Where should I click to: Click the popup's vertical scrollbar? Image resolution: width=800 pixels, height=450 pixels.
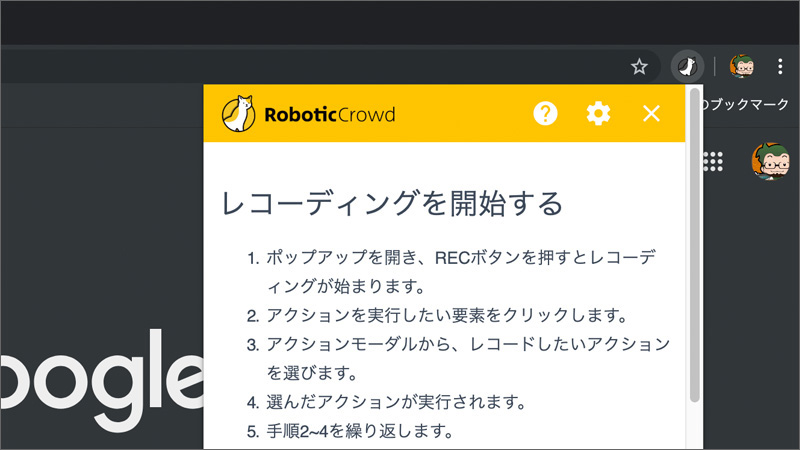pyautogui.click(x=694, y=245)
